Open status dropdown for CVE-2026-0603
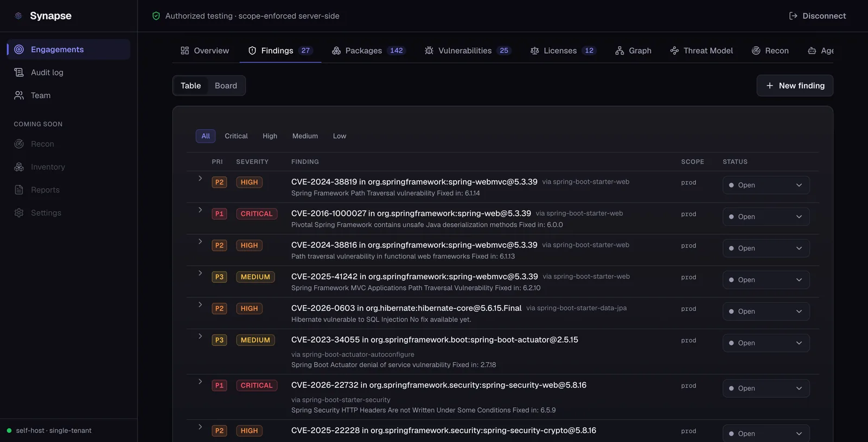Image resolution: width=868 pixels, height=442 pixels. click(766, 311)
